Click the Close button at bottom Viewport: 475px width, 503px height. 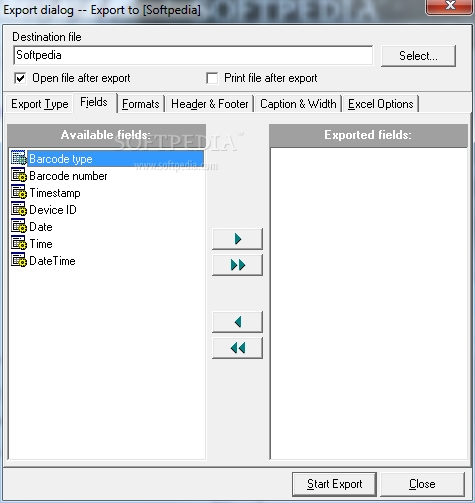pos(422,484)
